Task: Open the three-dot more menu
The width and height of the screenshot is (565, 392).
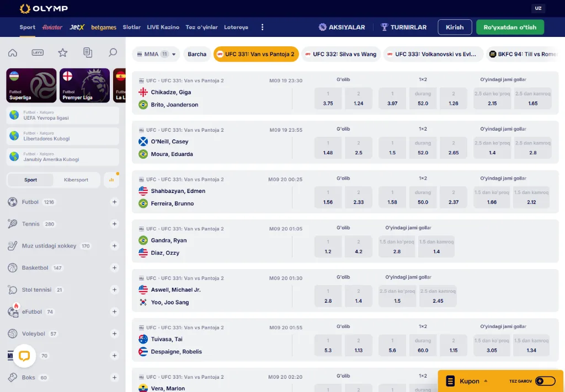Action: point(262,27)
